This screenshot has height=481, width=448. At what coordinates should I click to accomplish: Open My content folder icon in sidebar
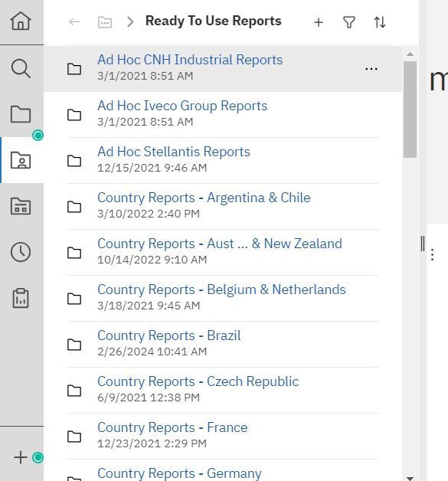[21, 114]
